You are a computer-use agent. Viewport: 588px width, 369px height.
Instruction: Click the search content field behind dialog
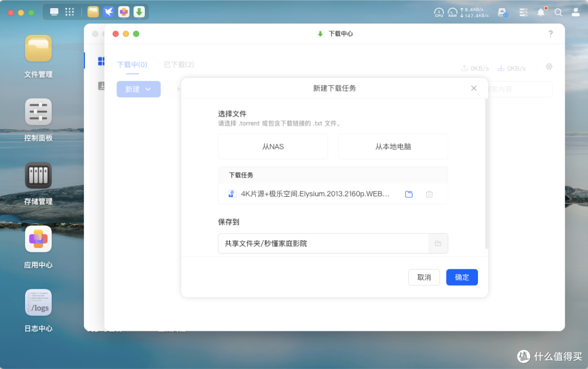click(x=519, y=89)
